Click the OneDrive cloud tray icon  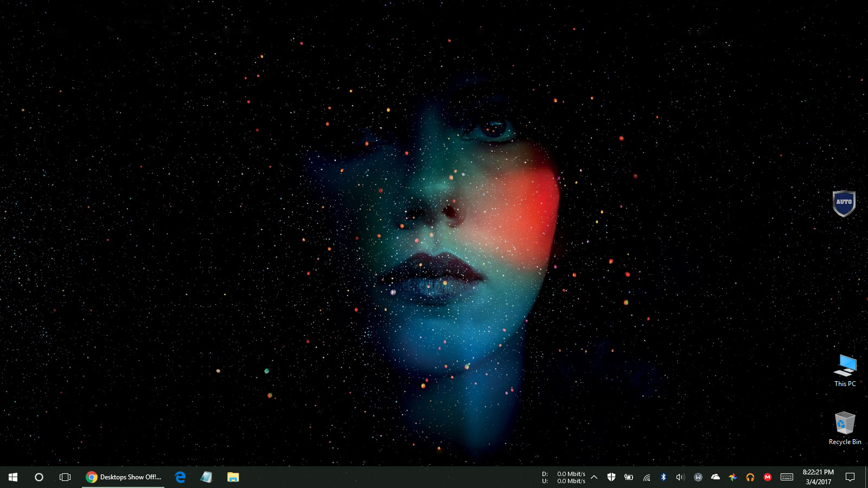[x=716, y=477]
